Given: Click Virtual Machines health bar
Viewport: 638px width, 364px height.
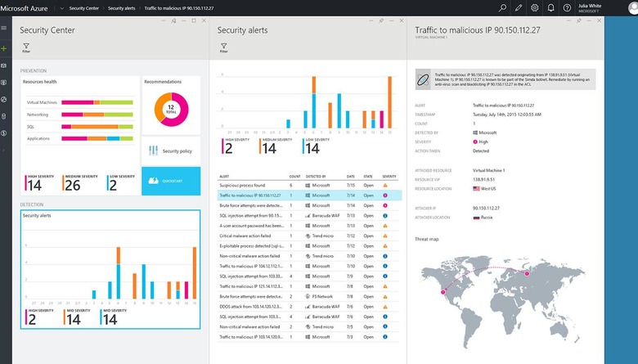Looking at the screenshot, I should (x=97, y=102).
